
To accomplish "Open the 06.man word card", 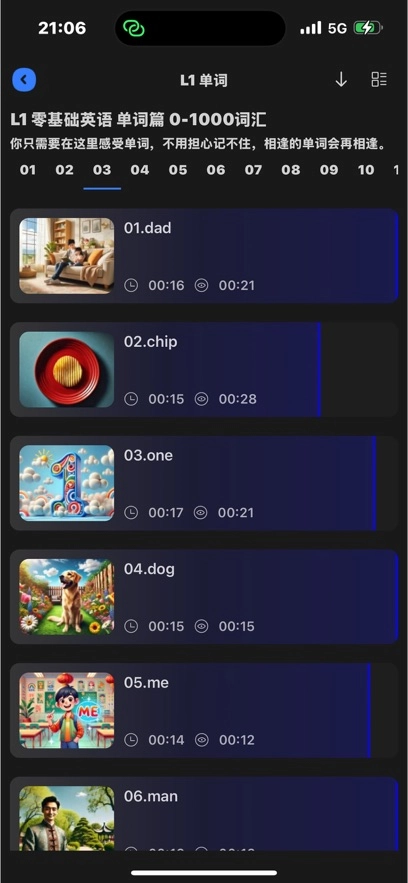I will tap(204, 814).
